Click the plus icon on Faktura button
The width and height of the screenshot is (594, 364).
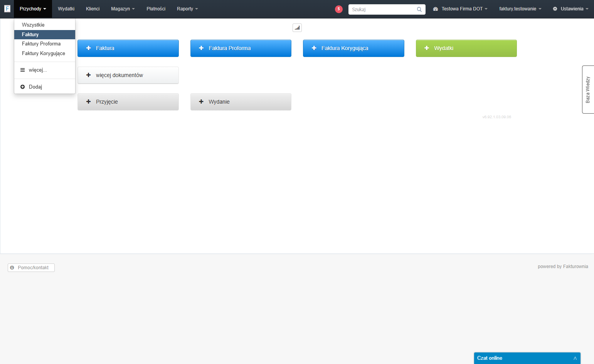tap(88, 48)
